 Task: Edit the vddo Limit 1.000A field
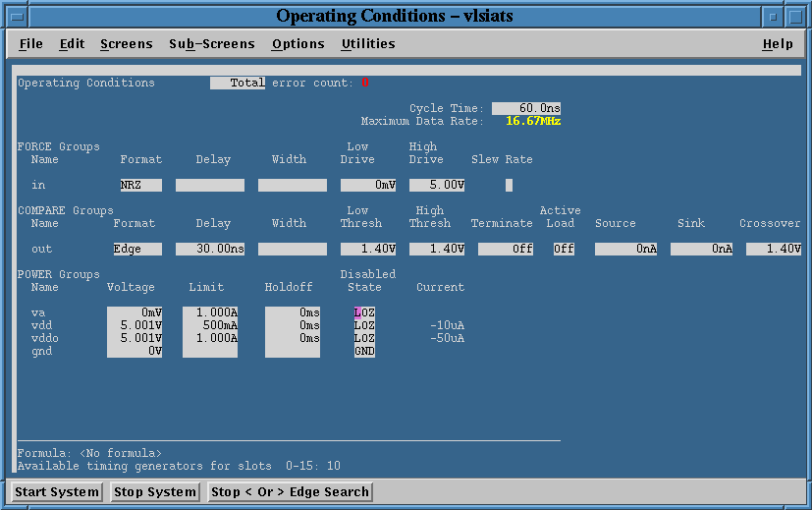pos(210,338)
